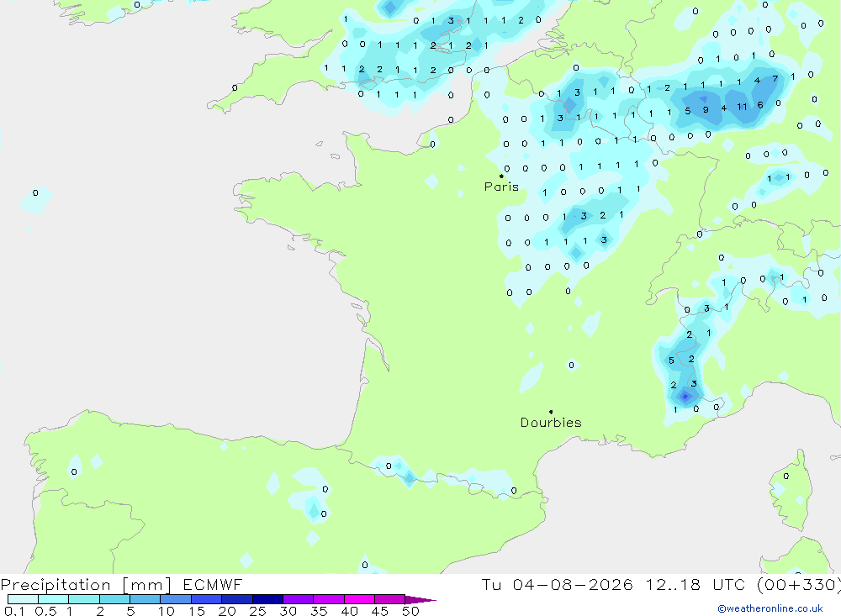841x616 pixels.
Task: Click the magenta 40 legend swatch
Action: [x=359, y=599]
